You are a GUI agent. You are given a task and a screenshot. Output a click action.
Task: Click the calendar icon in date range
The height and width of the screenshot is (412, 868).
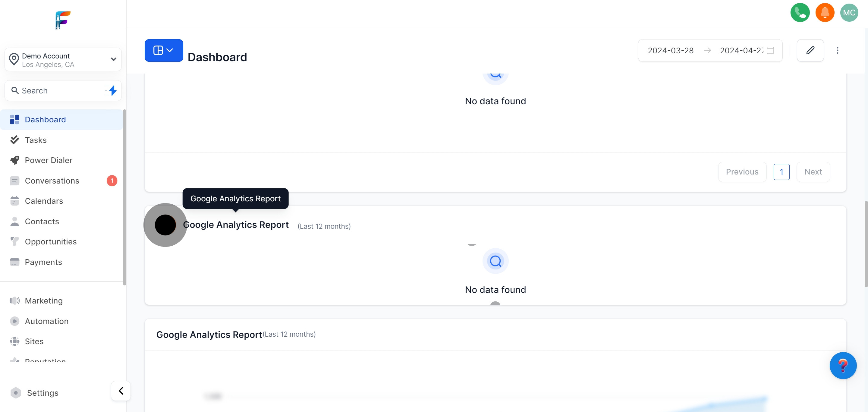770,51
